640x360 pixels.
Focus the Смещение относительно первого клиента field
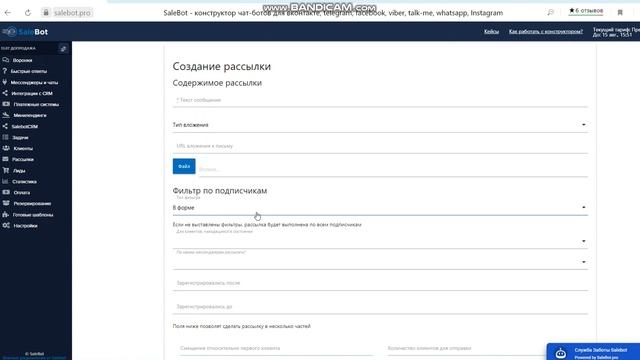pyautogui.click(x=276, y=348)
